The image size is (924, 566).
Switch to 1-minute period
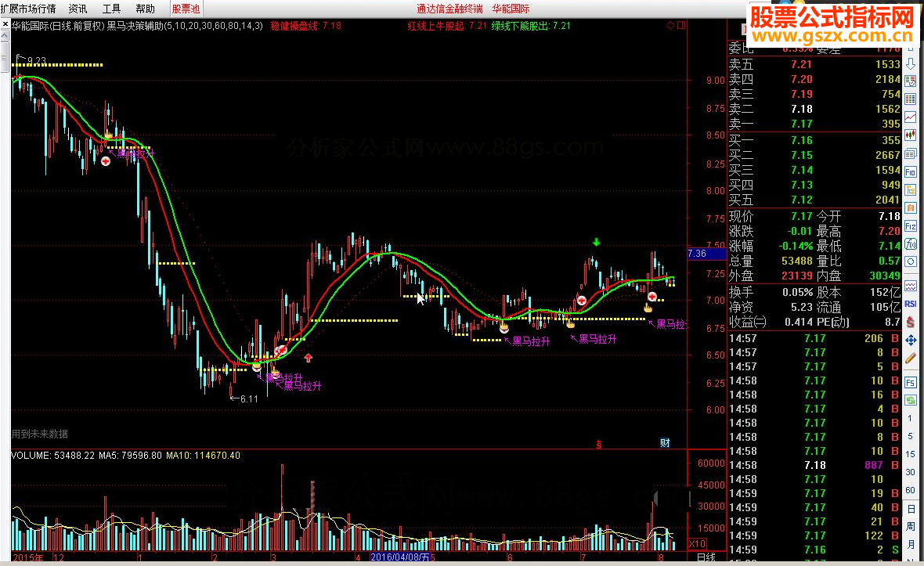[911, 419]
